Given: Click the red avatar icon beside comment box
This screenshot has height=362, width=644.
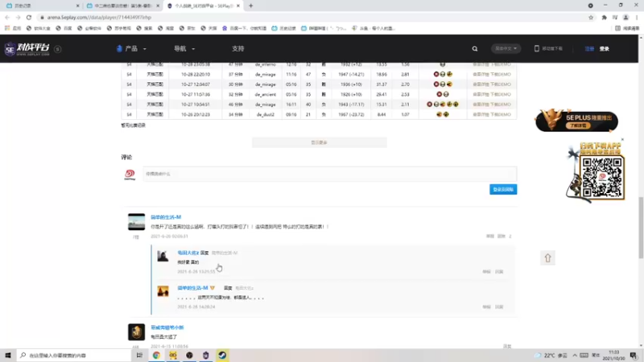Looking at the screenshot, I should coord(130,175).
